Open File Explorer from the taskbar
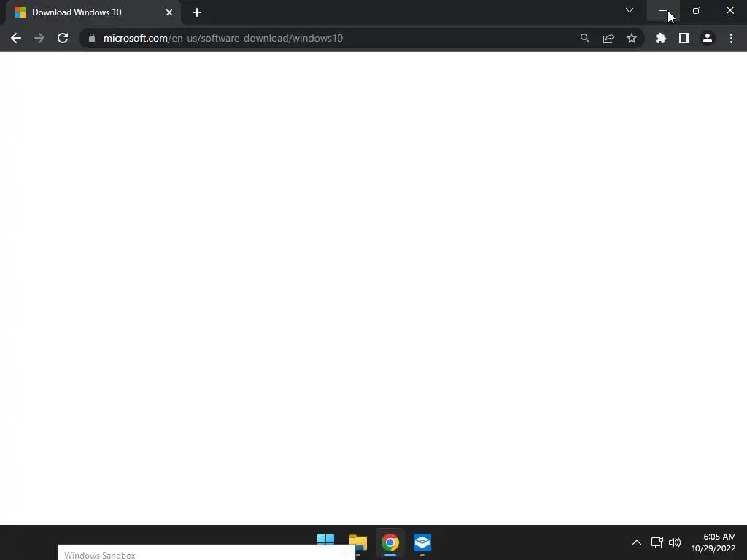The image size is (747, 560). coord(357,542)
